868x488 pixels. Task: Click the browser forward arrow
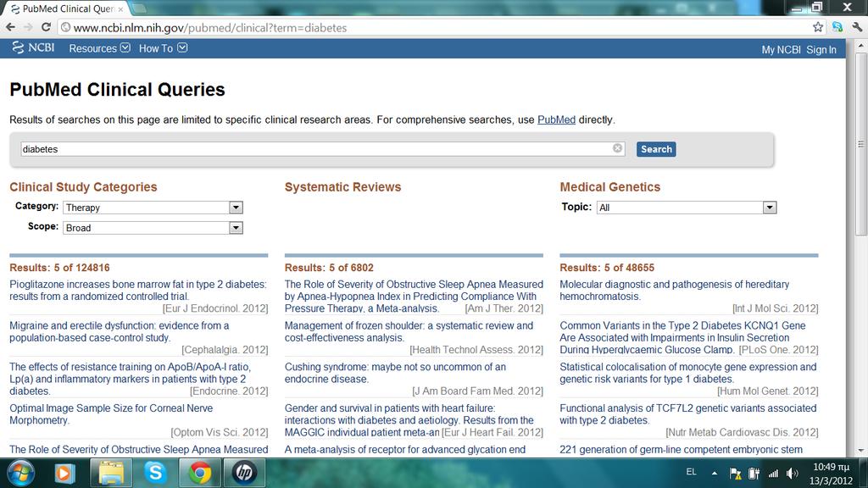tap(28, 27)
